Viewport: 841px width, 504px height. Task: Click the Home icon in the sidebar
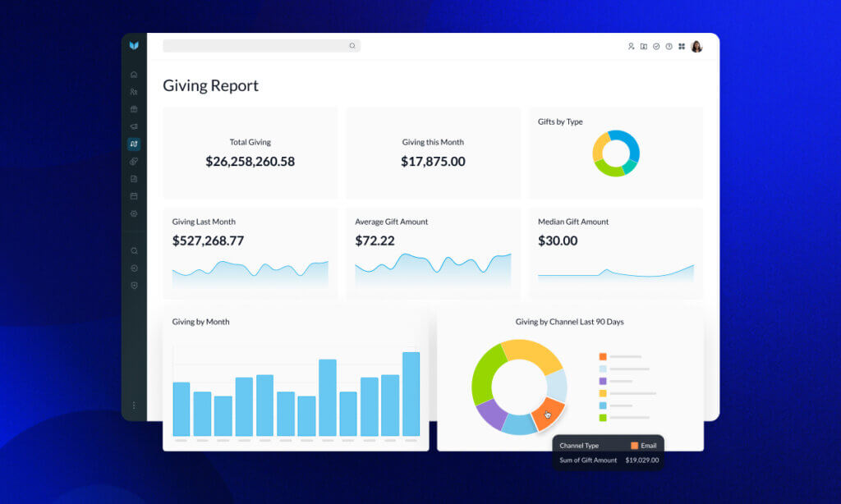point(134,73)
